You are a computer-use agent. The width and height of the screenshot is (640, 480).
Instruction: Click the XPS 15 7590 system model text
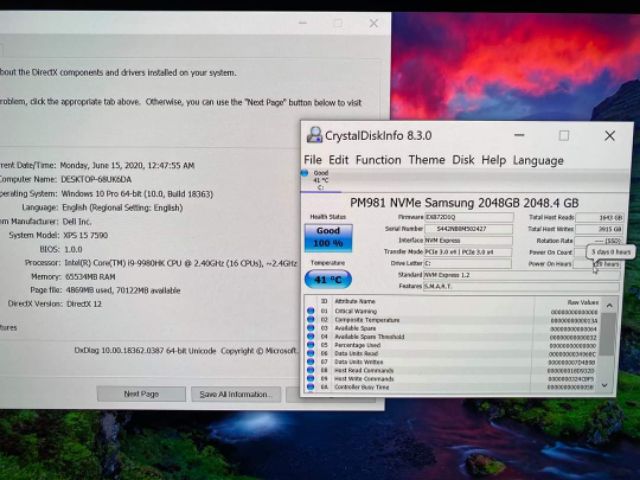pyautogui.click(x=85, y=236)
